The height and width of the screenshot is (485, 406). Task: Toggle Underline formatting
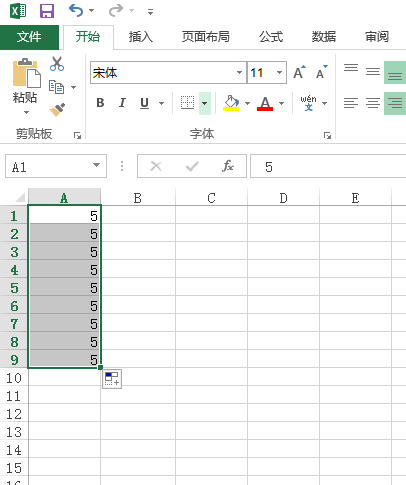click(144, 103)
